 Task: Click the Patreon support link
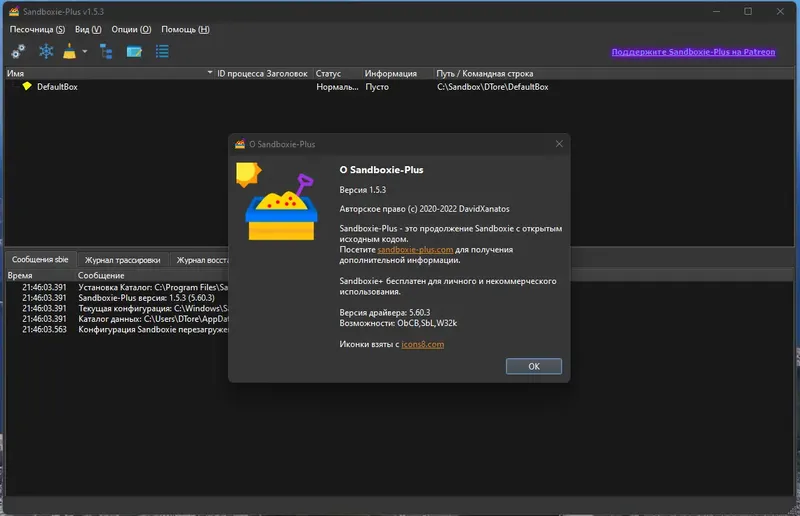tap(693, 52)
